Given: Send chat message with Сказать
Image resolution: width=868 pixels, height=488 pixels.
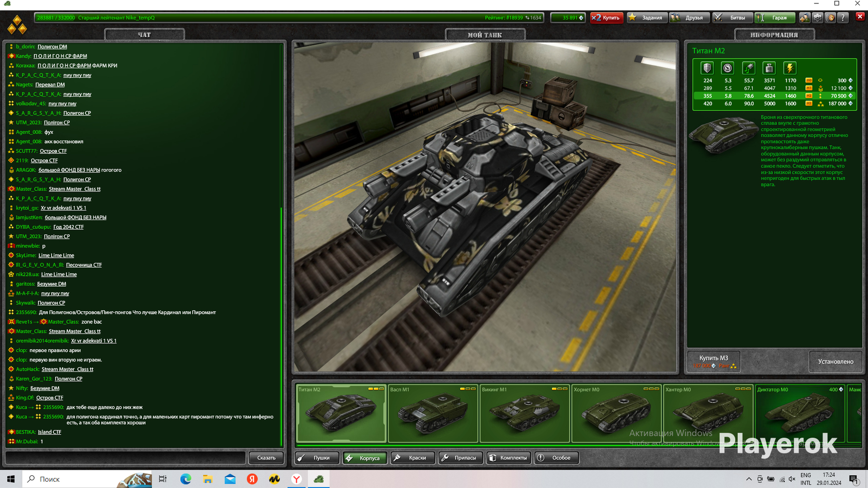Looking at the screenshot, I should click(x=266, y=458).
